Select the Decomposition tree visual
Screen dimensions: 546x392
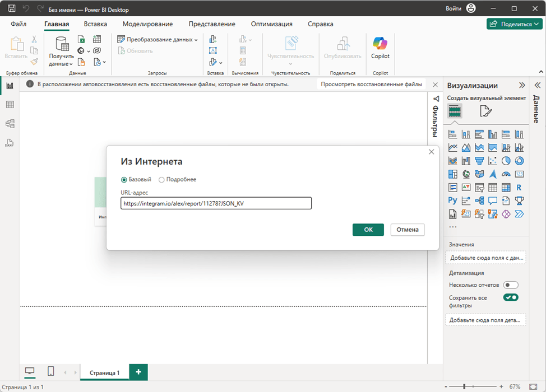(479, 200)
